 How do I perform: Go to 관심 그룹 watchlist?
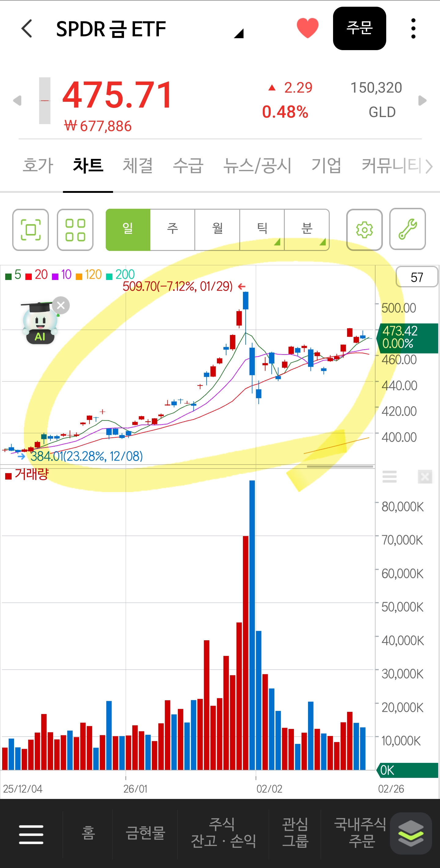point(295,832)
